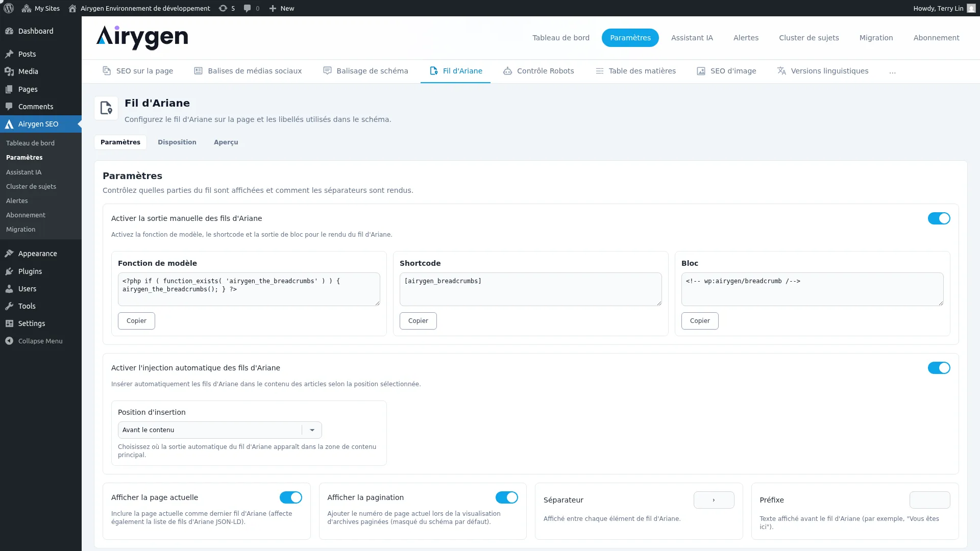Viewport: 980px width, 551px height.
Task: Click the Contrôle Robots icon
Action: 507,71
